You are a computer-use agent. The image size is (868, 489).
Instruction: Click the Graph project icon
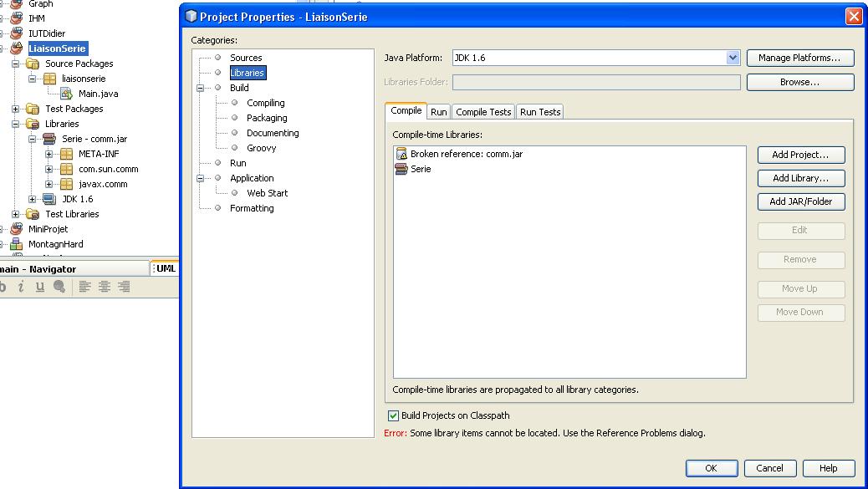tap(17, 4)
